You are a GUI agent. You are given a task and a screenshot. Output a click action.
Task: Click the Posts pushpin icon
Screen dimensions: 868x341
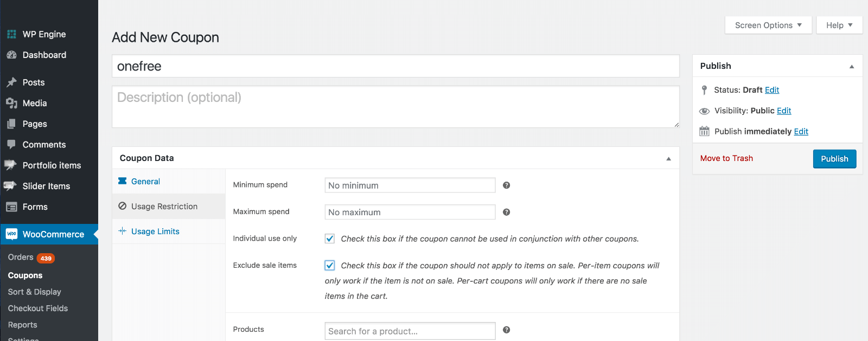point(11,82)
